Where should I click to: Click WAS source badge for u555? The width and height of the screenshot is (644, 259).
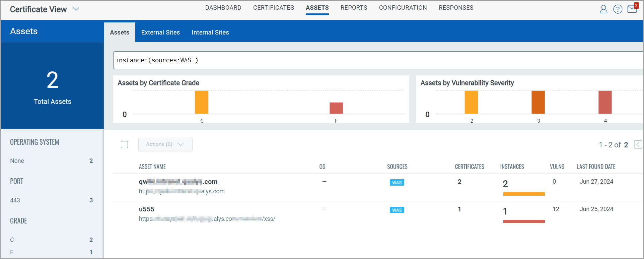pyautogui.click(x=397, y=210)
